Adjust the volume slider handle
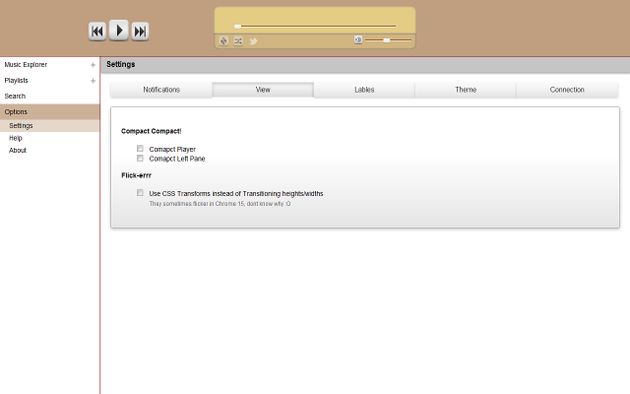 click(387, 40)
